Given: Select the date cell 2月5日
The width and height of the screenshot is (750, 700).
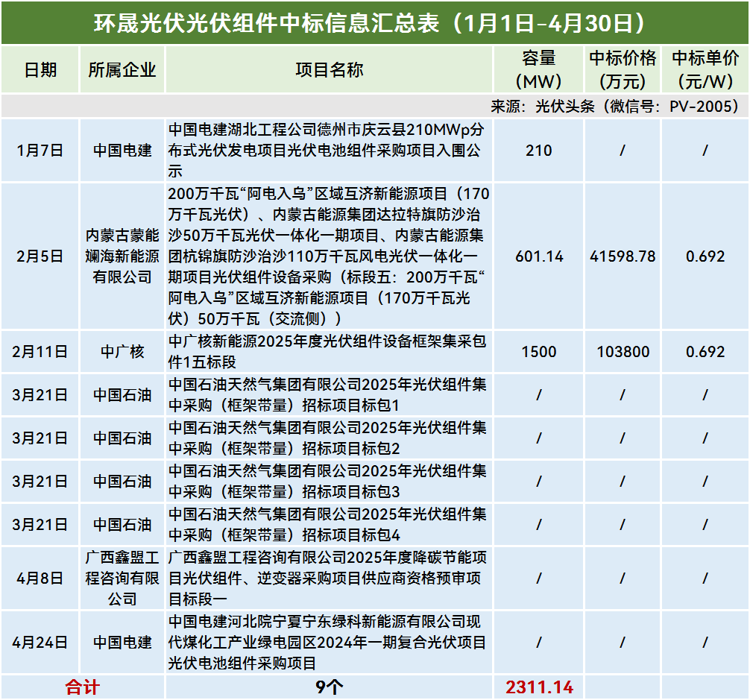Looking at the screenshot, I should click(40, 256).
